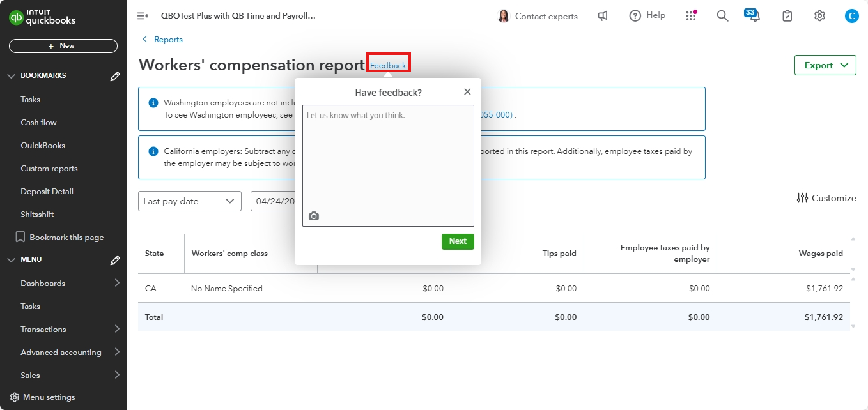
Task: Open the settings gear icon
Action: point(819,16)
